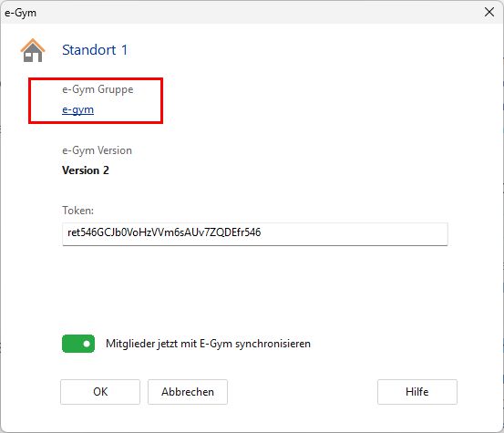
Task: Click the house icon beside Standort 1
Action: point(33,50)
